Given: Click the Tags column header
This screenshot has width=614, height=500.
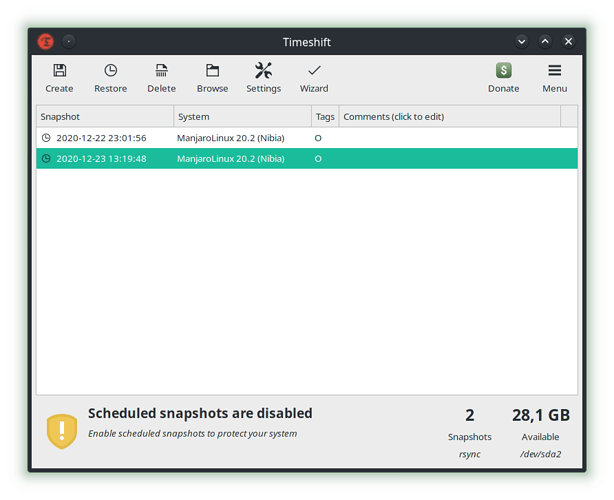Looking at the screenshot, I should (325, 117).
